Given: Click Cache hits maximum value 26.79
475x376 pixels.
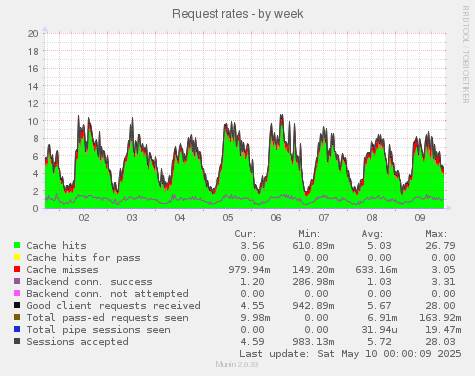Looking at the screenshot, I should [440, 246].
